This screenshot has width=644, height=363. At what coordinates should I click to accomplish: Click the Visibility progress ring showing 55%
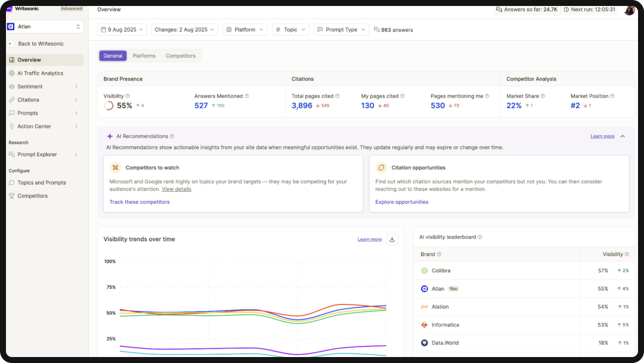107,105
